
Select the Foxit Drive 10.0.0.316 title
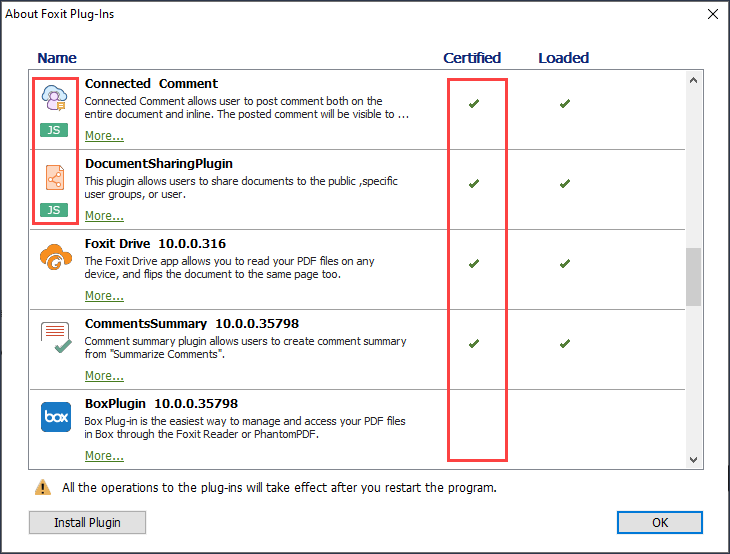pos(155,243)
